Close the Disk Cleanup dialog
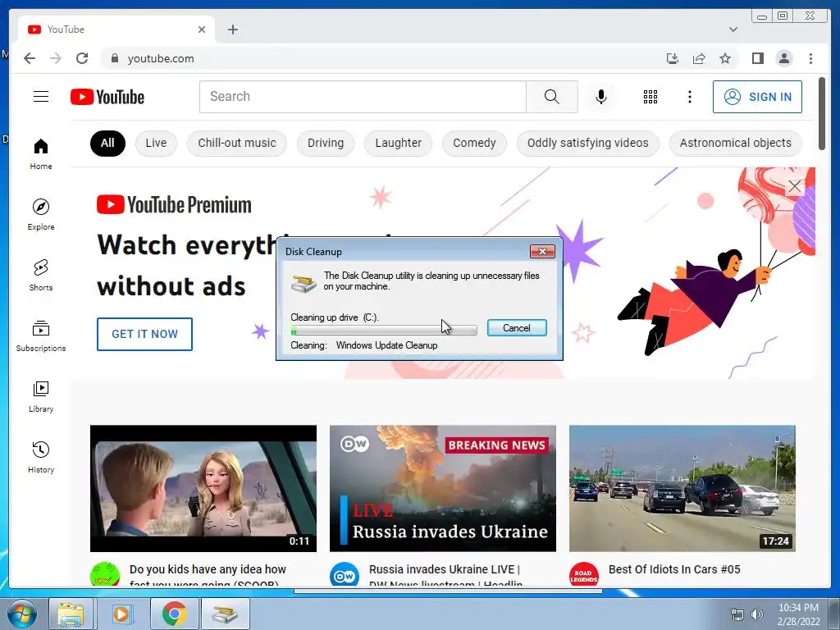This screenshot has height=630, width=840. click(542, 251)
